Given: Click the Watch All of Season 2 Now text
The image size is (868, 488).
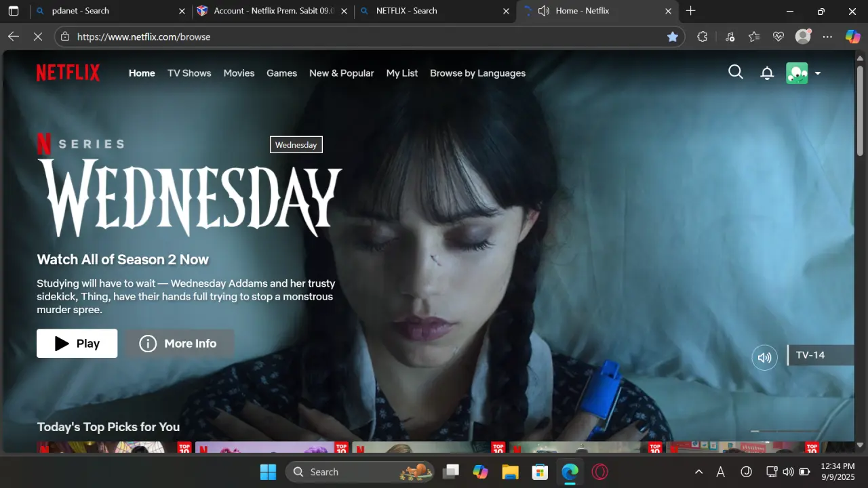Looking at the screenshot, I should [x=123, y=260].
